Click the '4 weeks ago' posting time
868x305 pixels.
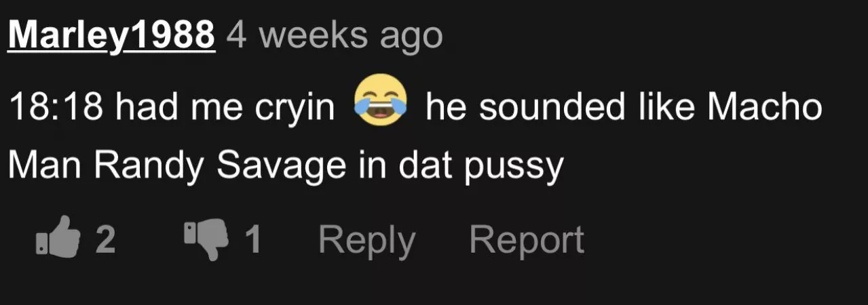click(335, 35)
